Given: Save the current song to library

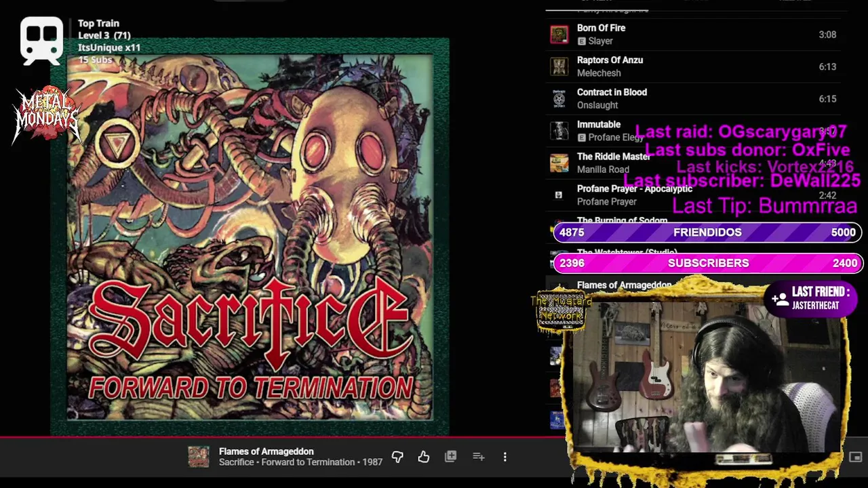Looking at the screenshot, I should tap(450, 457).
